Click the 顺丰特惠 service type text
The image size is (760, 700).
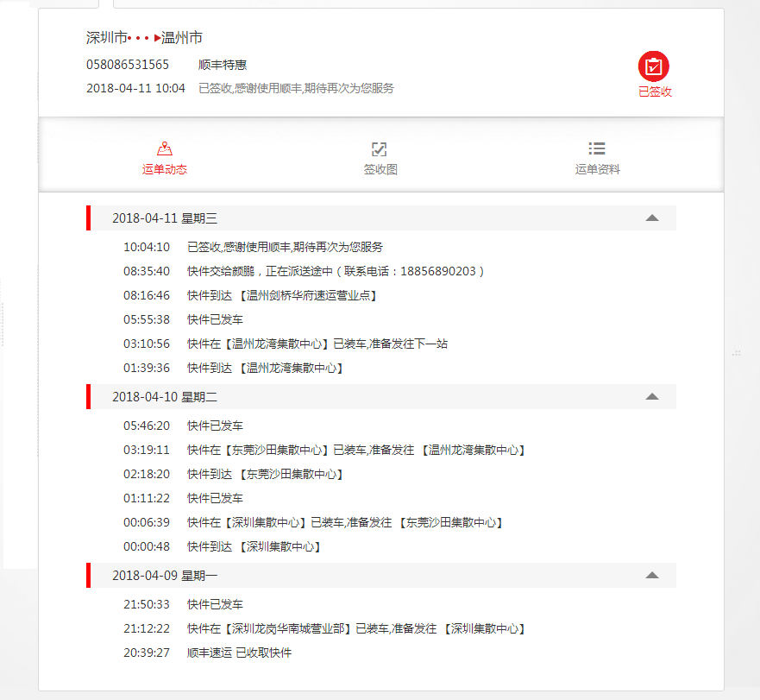coord(223,65)
